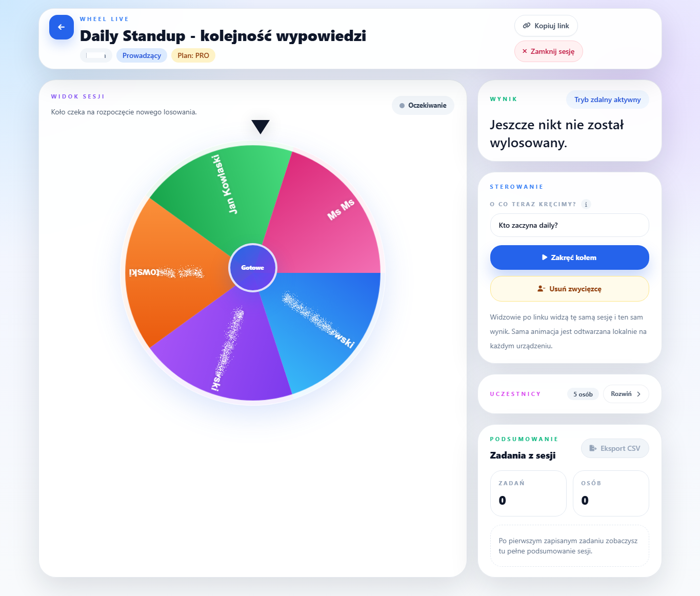Click the Rozwiń button in Uczestnicy

(626, 394)
